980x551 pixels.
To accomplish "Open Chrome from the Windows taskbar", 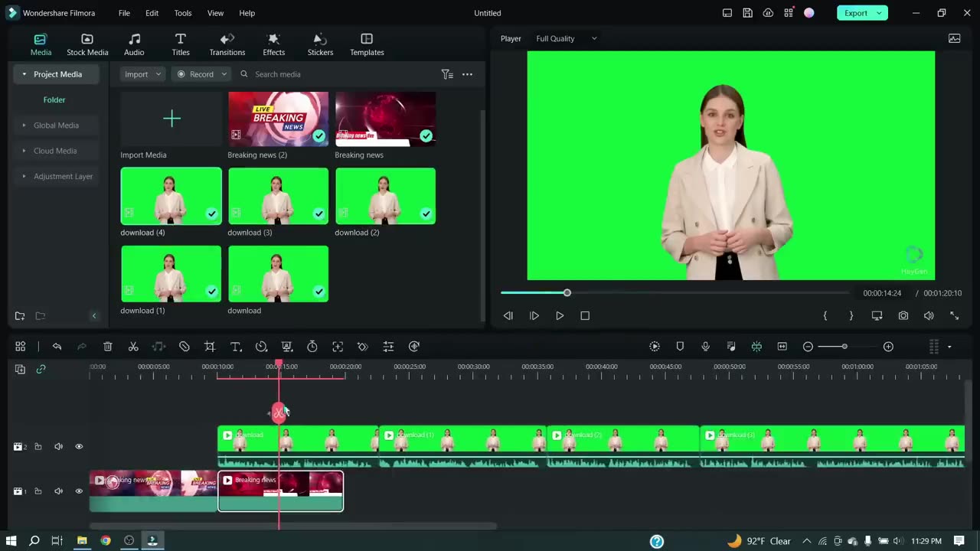I will point(105,540).
